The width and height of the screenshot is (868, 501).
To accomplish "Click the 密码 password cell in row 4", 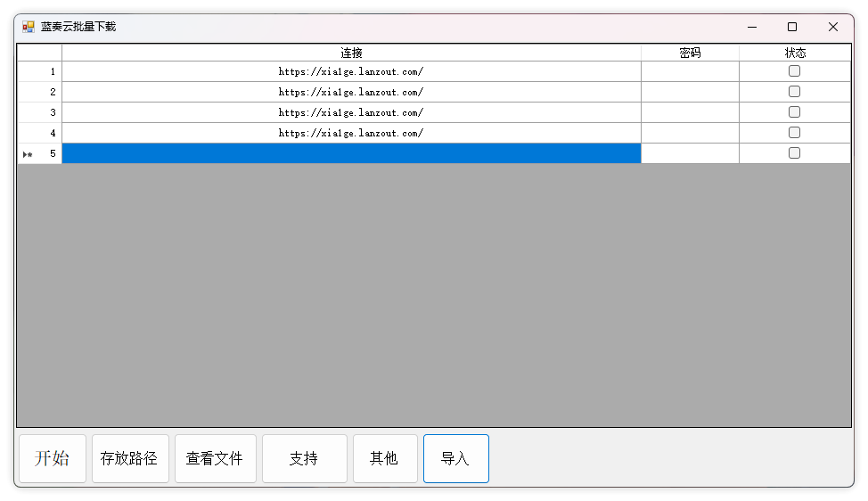I will click(691, 133).
